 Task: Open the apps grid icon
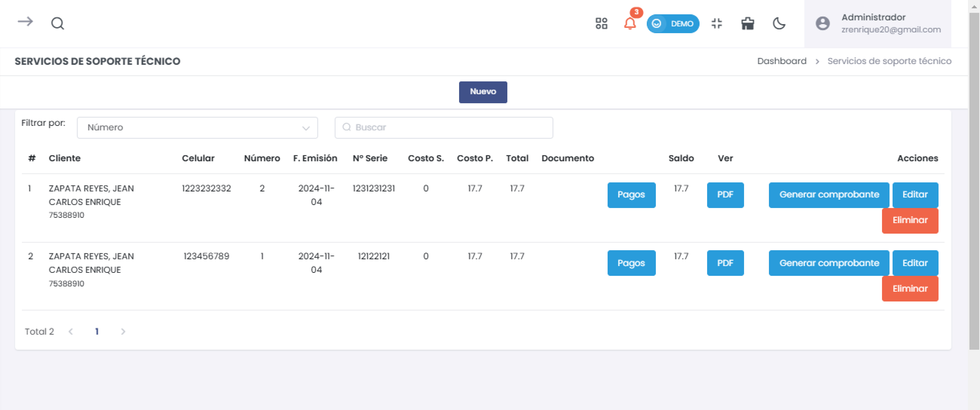601,24
